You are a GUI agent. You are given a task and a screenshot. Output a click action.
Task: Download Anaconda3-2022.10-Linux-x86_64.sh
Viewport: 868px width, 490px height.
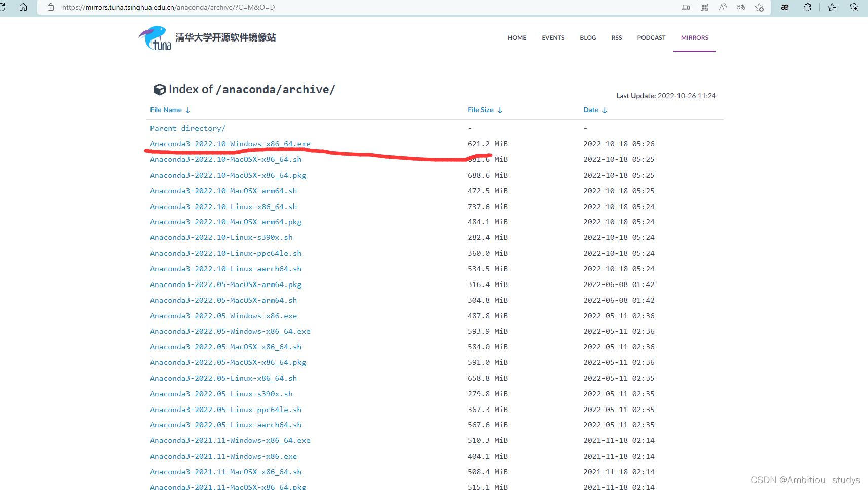click(223, 207)
